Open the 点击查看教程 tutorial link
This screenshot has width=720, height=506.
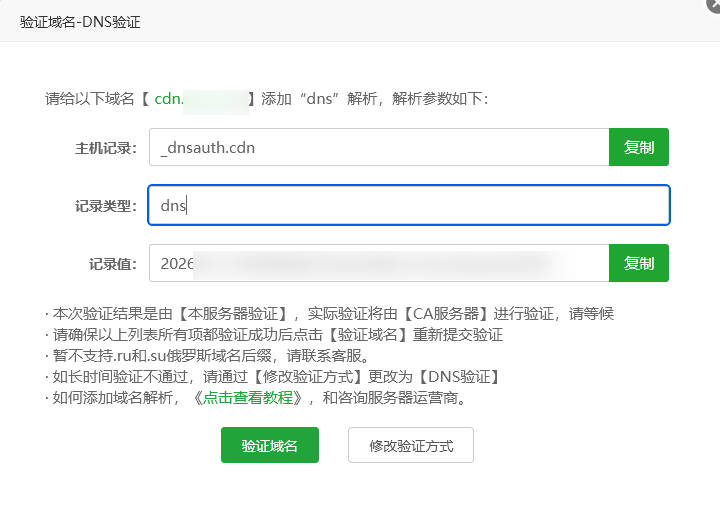pyautogui.click(x=248, y=397)
